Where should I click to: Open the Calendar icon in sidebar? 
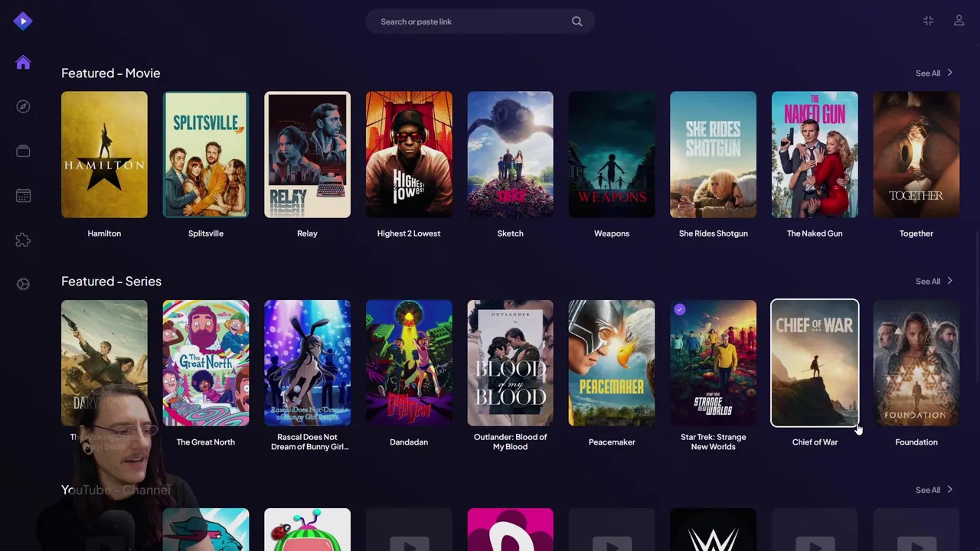[23, 196]
